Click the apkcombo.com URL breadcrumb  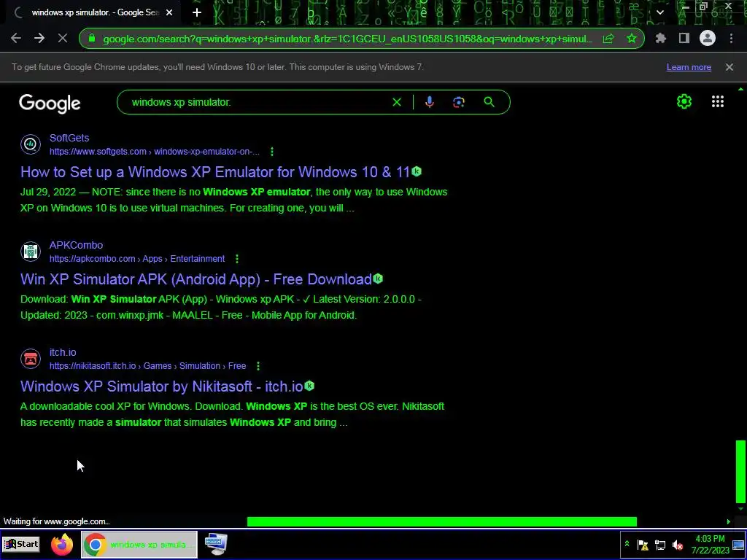tap(137, 259)
